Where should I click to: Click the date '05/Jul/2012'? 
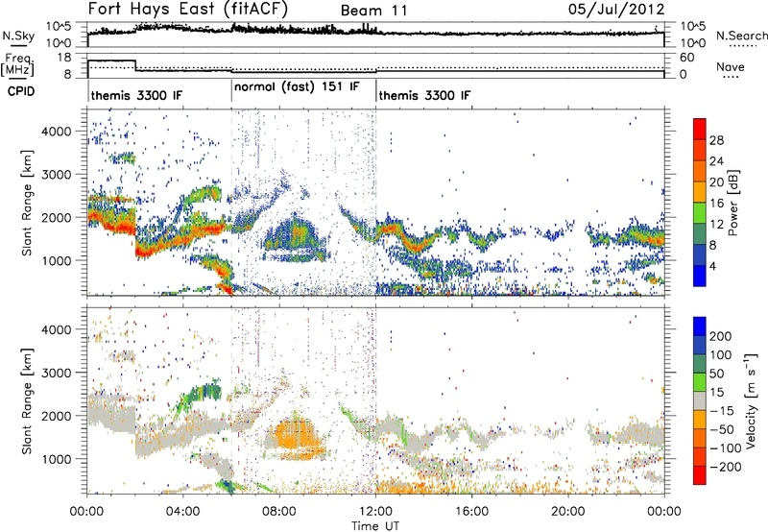click(x=616, y=10)
